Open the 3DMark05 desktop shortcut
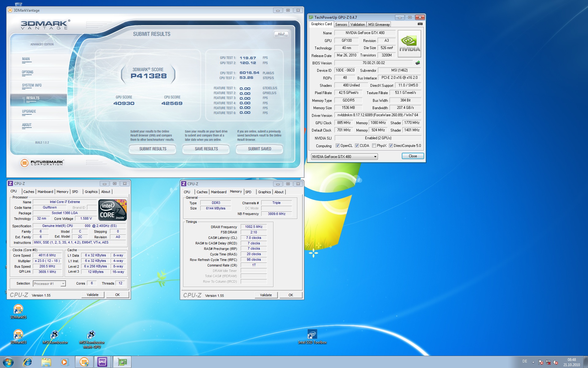The width and height of the screenshot is (588, 368). pos(18,312)
